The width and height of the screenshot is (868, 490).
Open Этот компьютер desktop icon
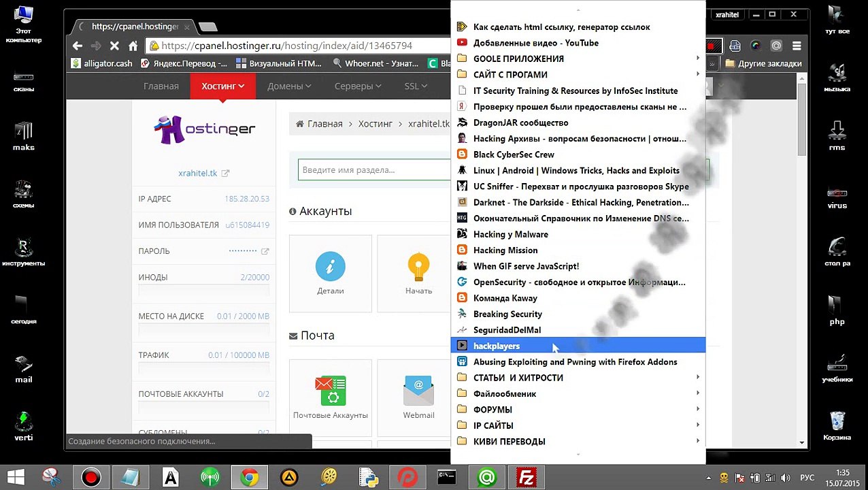coord(23,24)
